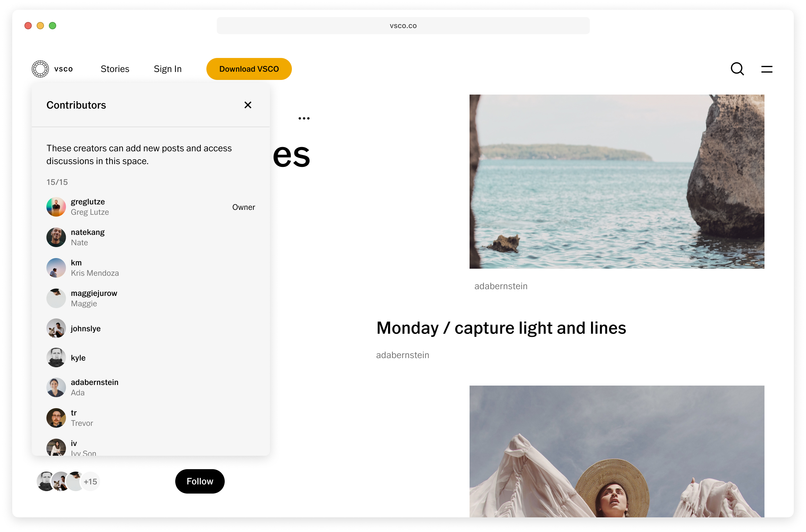806x532 pixels.
Task: Click the VSCO logo icon
Action: [40, 68]
